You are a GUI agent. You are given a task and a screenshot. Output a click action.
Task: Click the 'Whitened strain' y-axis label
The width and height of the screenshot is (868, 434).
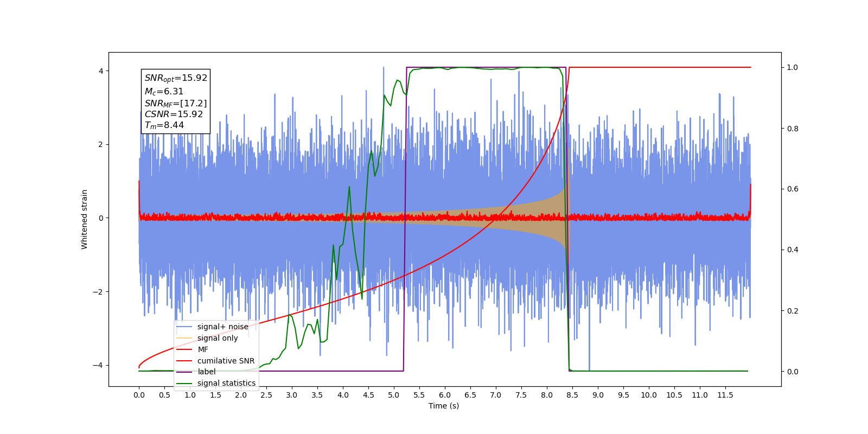pos(85,219)
